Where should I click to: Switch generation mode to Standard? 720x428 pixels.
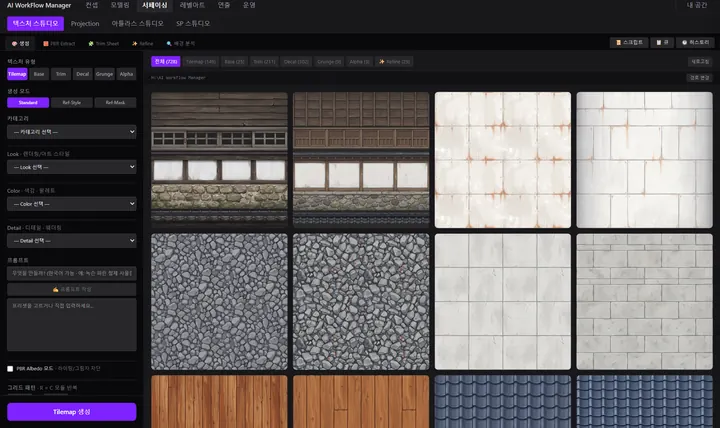pyautogui.click(x=28, y=102)
